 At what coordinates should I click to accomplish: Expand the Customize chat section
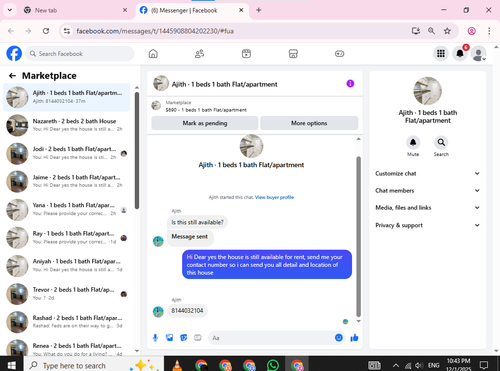coord(428,173)
